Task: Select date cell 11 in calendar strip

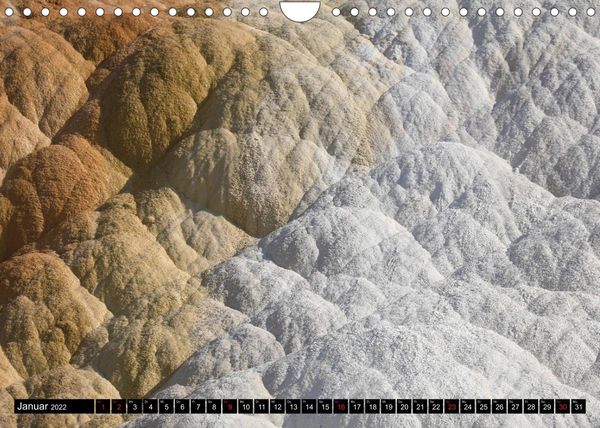Action: (x=262, y=407)
